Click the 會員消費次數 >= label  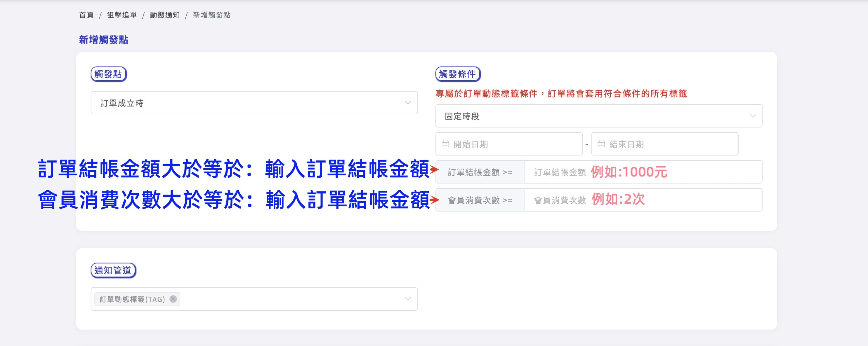point(480,200)
